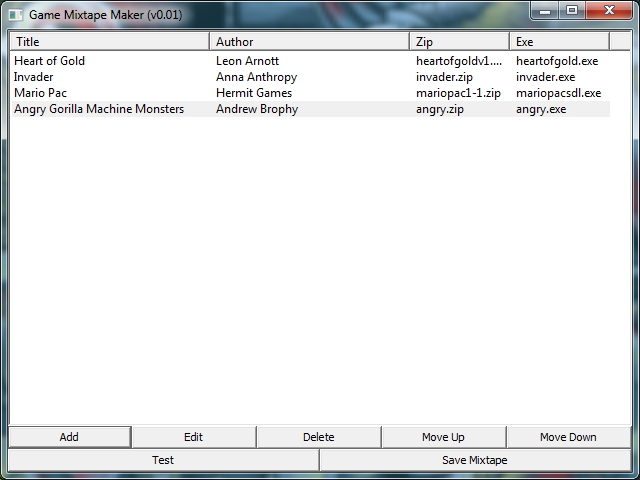The height and width of the screenshot is (480, 640).
Task: Click the Exe column header
Action: coord(559,42)
